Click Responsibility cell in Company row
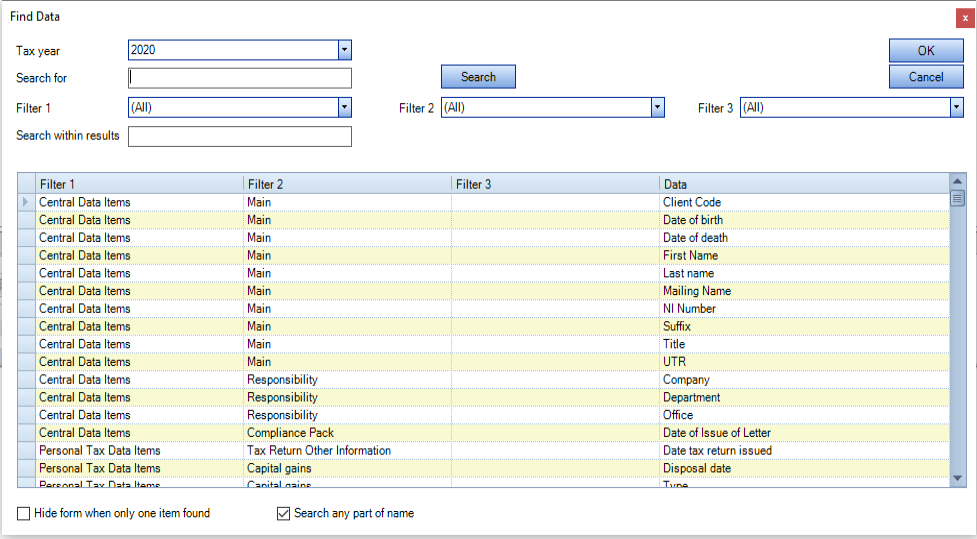Screen dimensions: 977x539 (348, 379)
